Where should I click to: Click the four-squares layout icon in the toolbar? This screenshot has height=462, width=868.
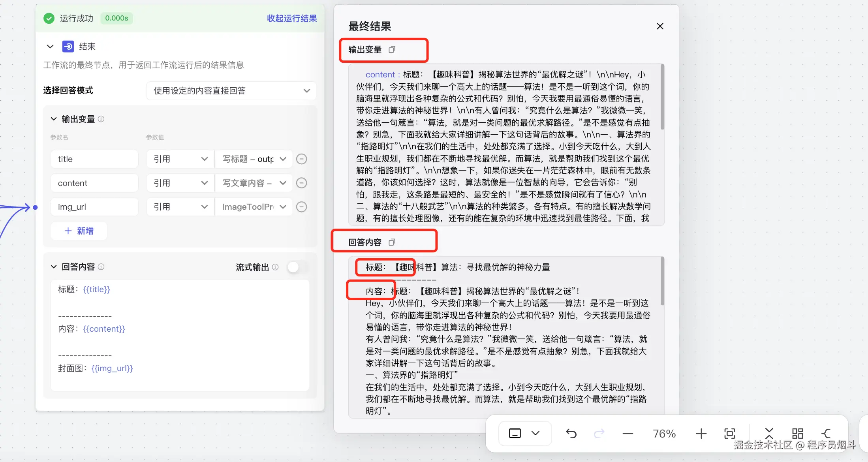797,434
